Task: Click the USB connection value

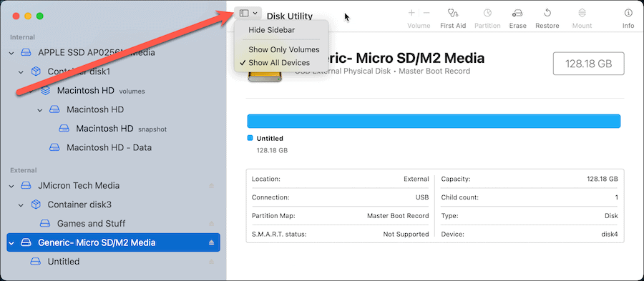Action: pos(422,197)
